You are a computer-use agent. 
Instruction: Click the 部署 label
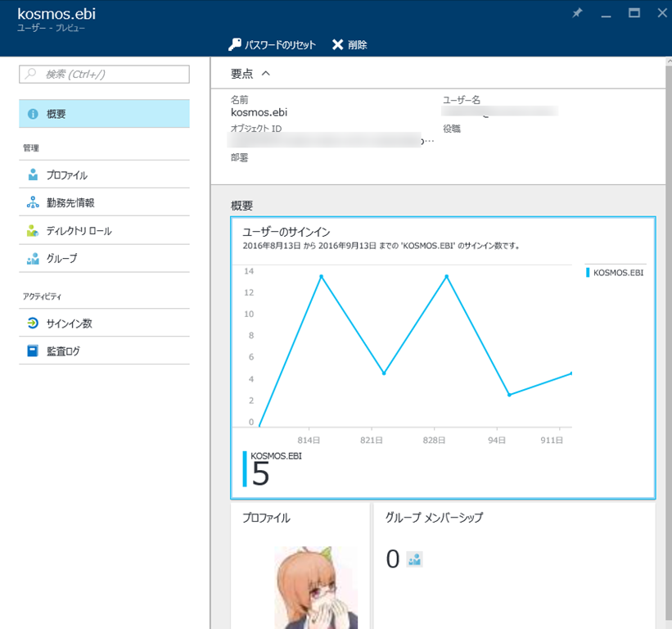tap(240, 157)
